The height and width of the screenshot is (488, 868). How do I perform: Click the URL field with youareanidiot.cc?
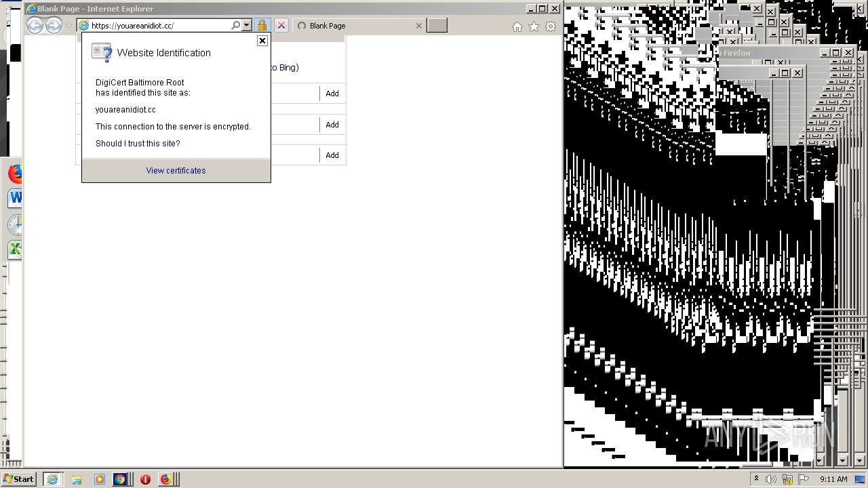tap(160, 26)
